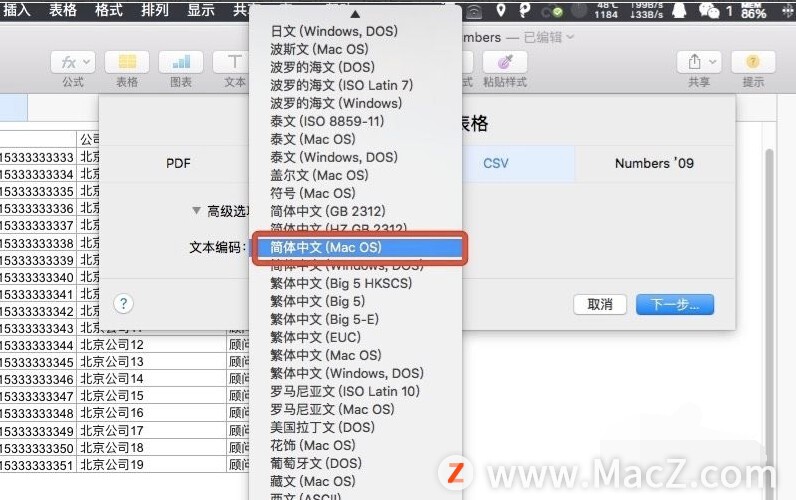Choose 泰文 (ISO 8859-11) encoding

point(355,121)
